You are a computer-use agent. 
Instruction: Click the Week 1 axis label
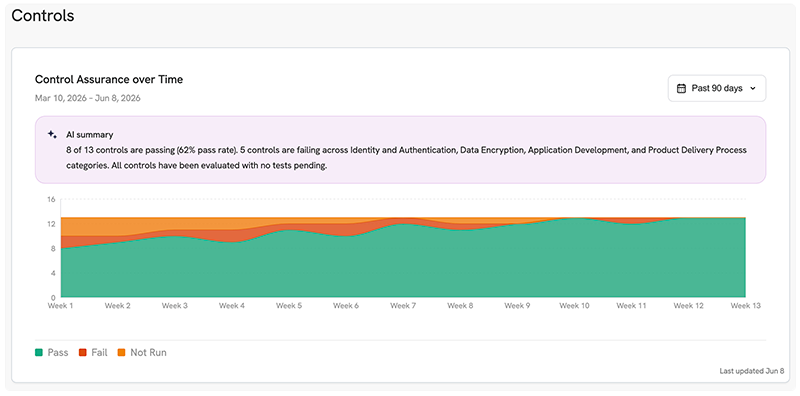61,306
